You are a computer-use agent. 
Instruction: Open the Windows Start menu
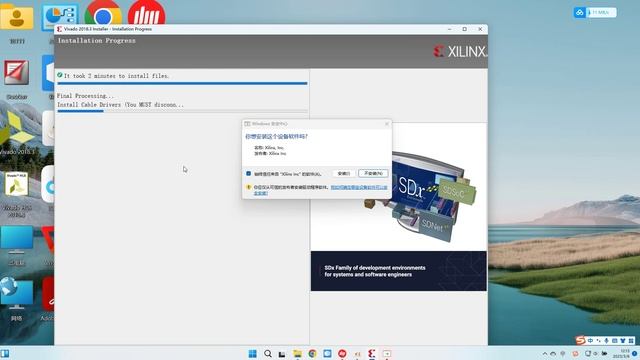pyautogui.click(x=253, y=353)
